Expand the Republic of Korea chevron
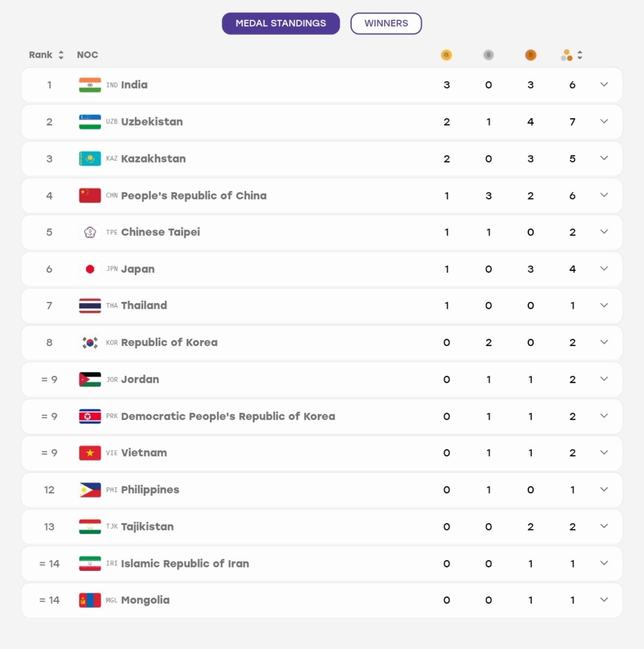The width and height of the screenshot is (644, 649). coord(604,342)
